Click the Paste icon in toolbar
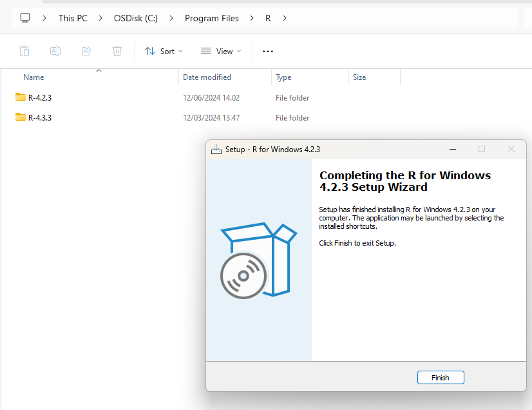 (x=24, y=51)
